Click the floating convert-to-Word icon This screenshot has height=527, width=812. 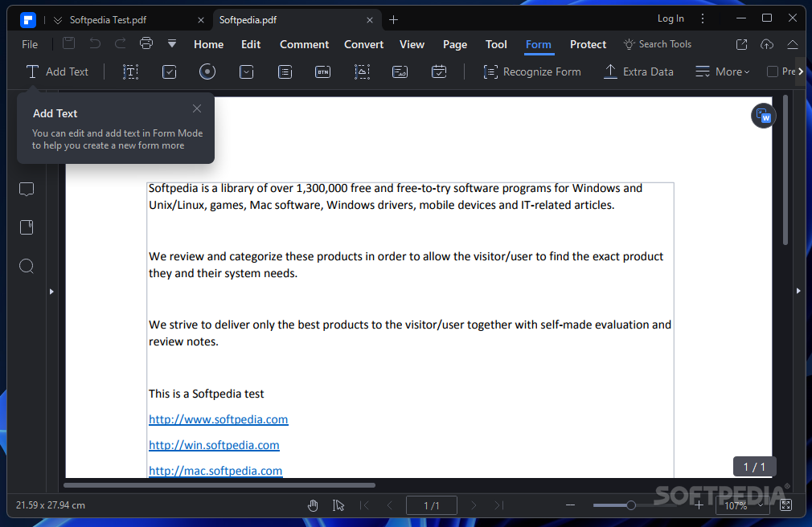763,116
